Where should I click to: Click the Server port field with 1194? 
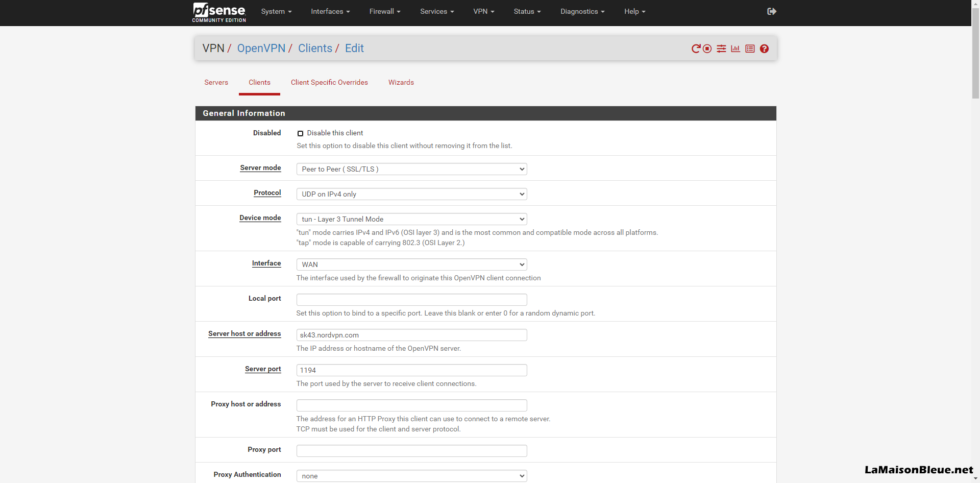pyautogui.click(x=411, y=370)
